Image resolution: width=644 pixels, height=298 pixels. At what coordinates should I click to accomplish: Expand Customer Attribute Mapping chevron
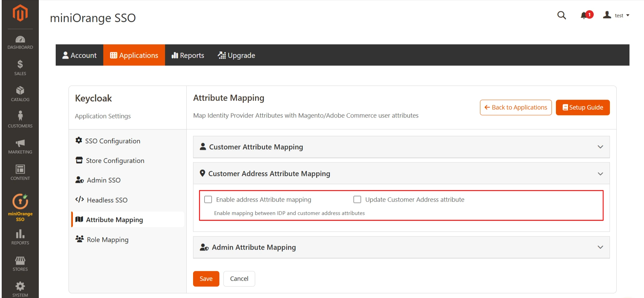600,147
